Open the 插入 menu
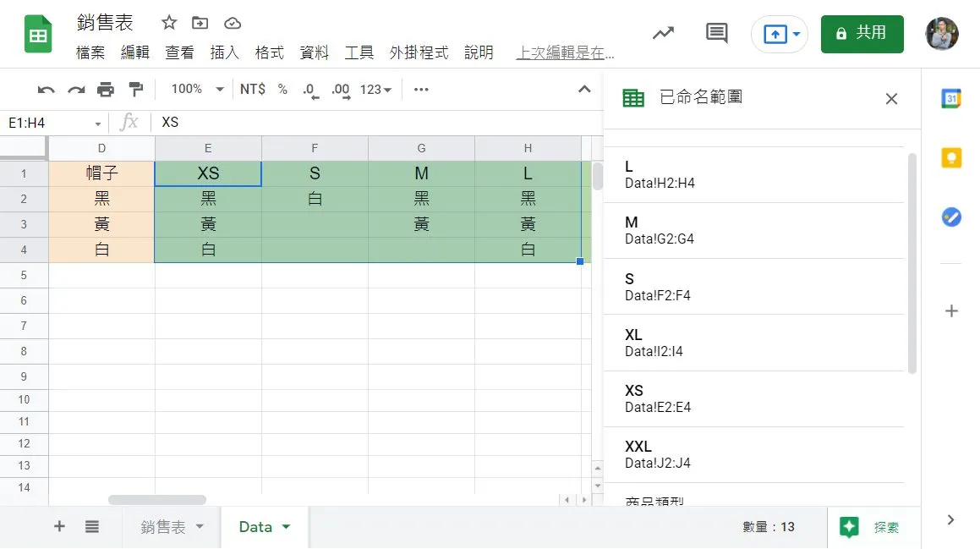The width and height of the screenshot is (980, 549). pos(224,52)
